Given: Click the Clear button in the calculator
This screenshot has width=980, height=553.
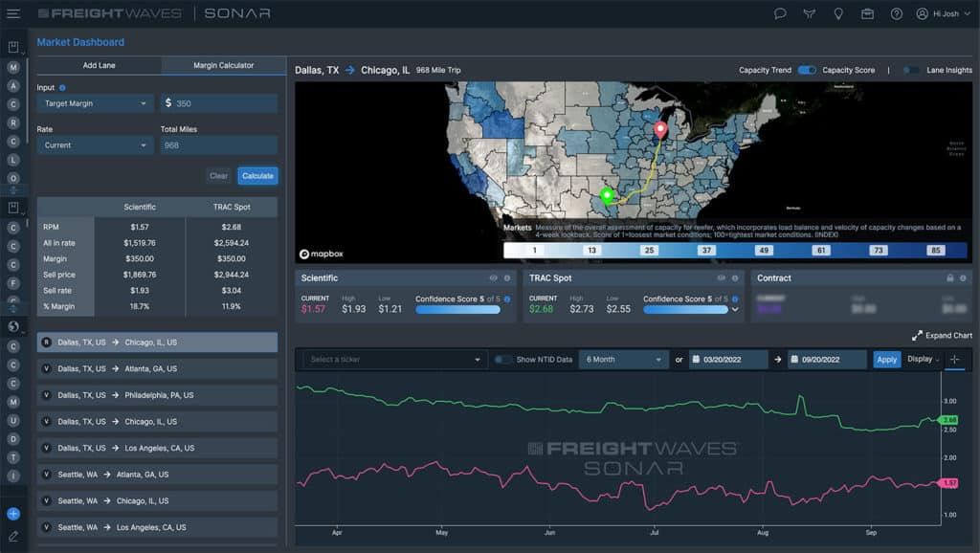Looking at the screenshot, I should click(218, 176).
